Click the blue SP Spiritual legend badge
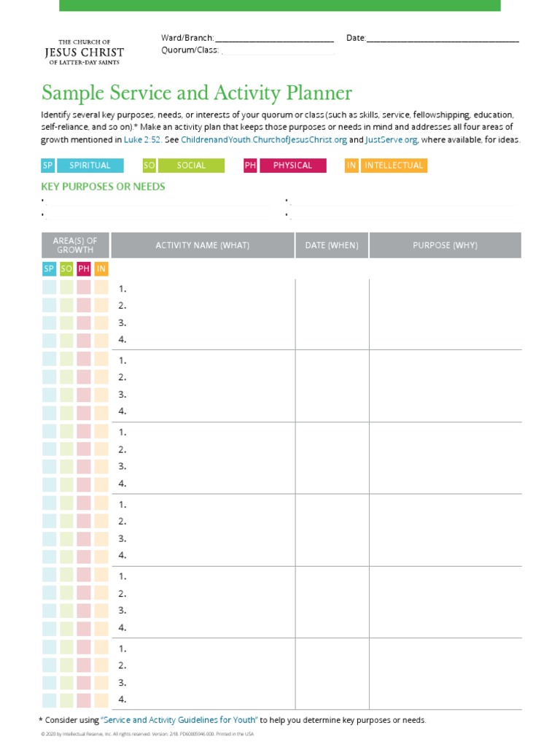Screen dimensions: 560x747 pyautogui.click(x=82, y=166)
